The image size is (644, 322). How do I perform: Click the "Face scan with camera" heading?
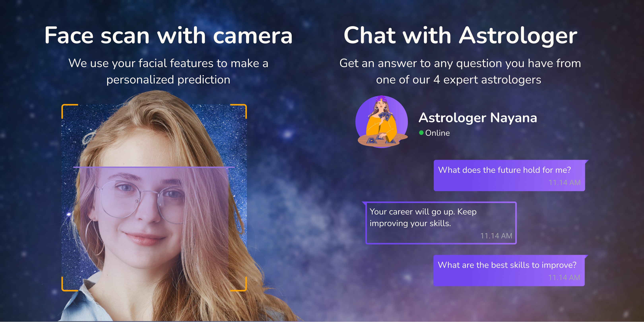[169, 36]
